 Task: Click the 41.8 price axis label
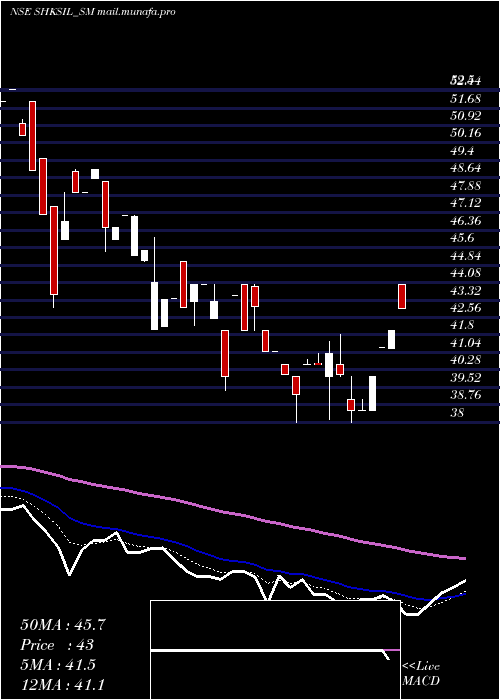click(462, 325)
